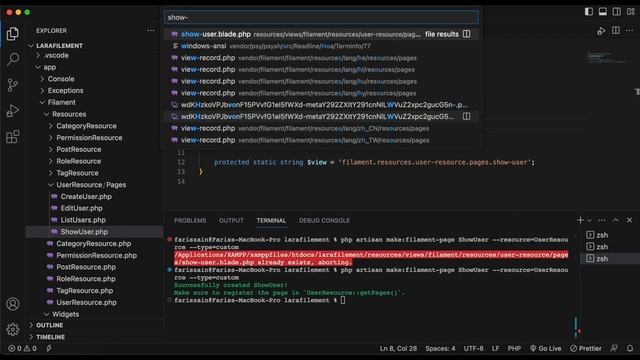Select the first zsh terminal
The image size is (640, 360).
(x=609, y=235)
